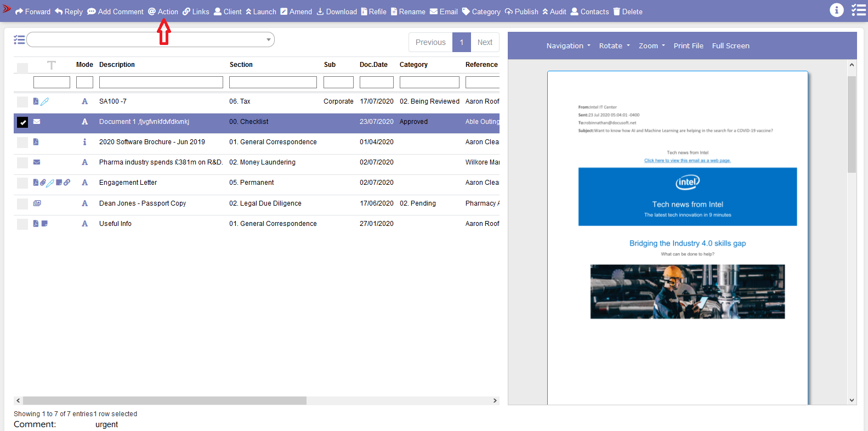Image resolution: width=868 pixels, height=431 pixels.
Task: Click the Email toolbar icon
Action: pyautogui.click(x=444, y=12)
